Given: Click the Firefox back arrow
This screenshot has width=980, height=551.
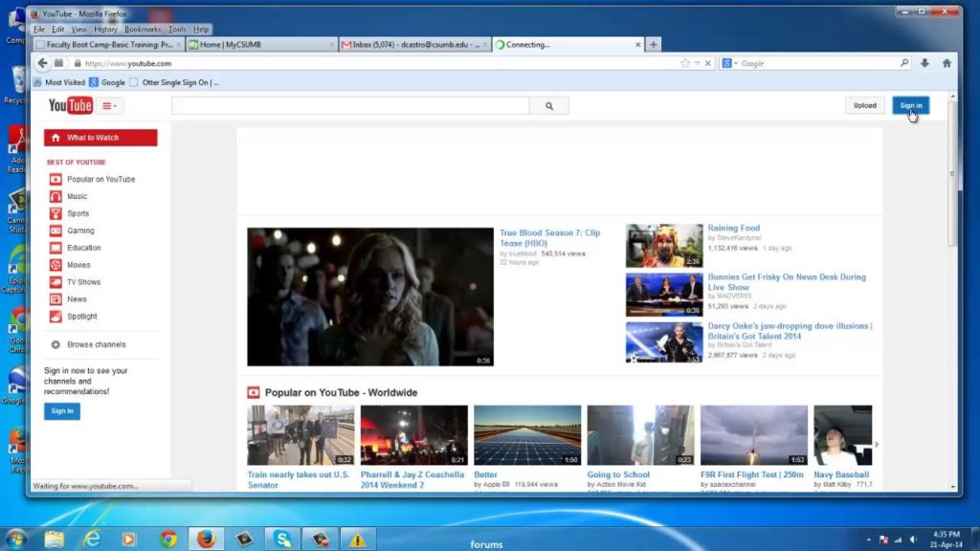Looking at the screenshot, I should 42,63.
